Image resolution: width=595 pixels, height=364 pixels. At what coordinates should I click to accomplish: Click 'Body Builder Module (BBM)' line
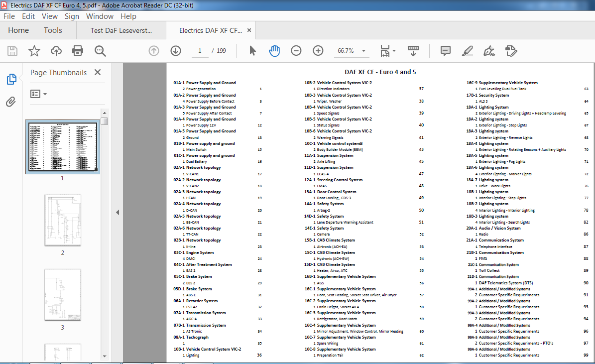(340, 149)
